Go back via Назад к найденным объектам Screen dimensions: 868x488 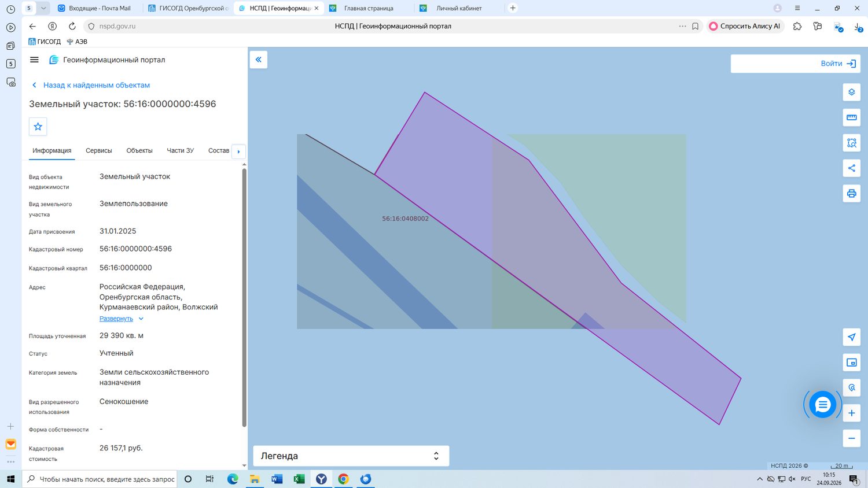point(91,85)
